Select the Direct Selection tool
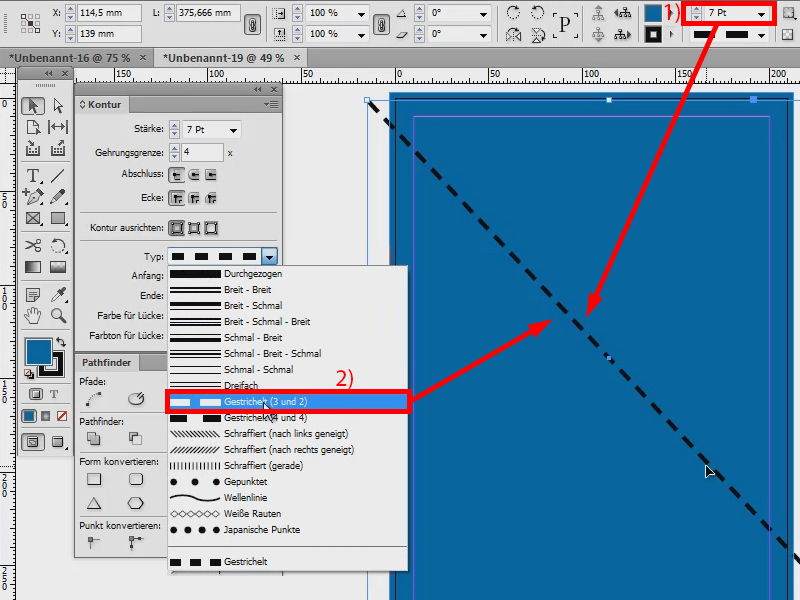This screenshot has width=800, height=600. click(x=58, y=106)
